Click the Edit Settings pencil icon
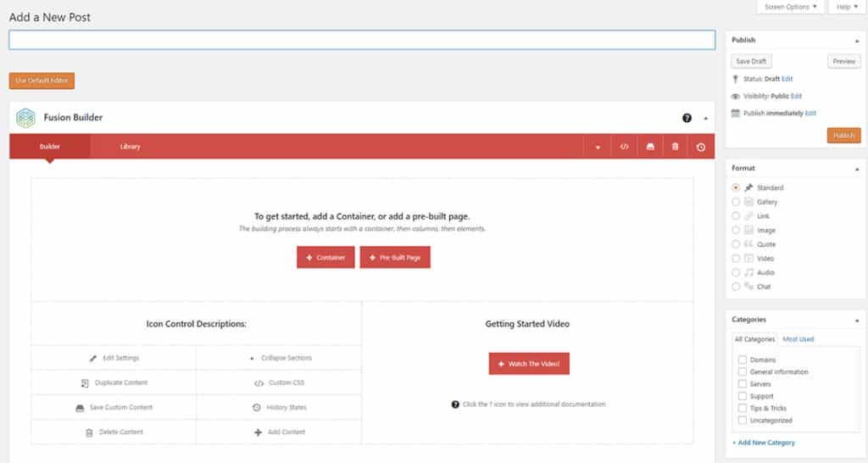Screen dimensions: 868x463 tap(92, 359)
